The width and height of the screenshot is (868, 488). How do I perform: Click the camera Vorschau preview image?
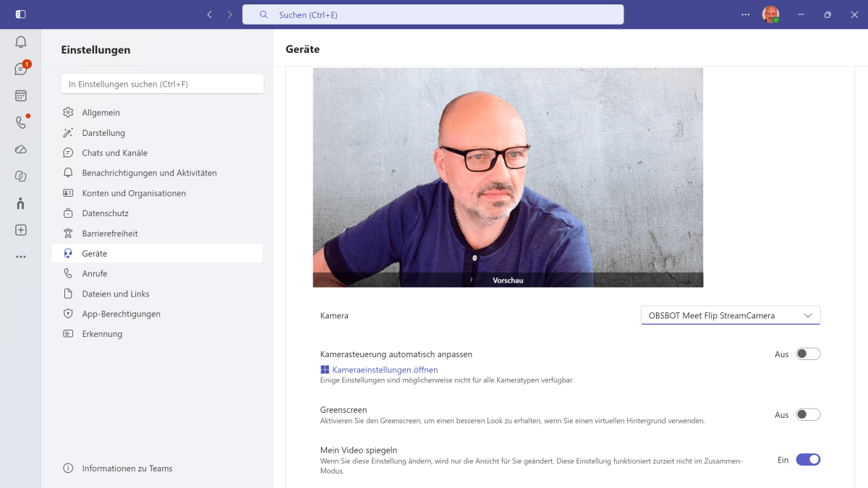coord(508,177)
